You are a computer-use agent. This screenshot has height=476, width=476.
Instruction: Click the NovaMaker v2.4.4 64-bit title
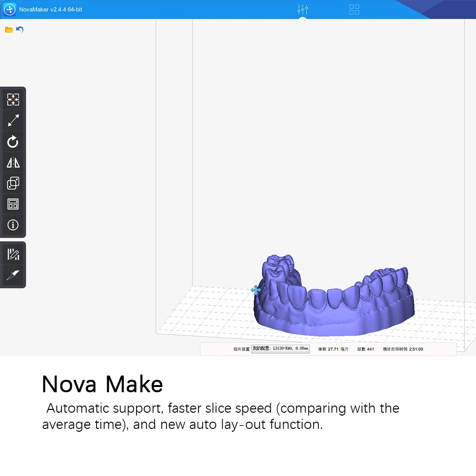(x=51, y=10)
